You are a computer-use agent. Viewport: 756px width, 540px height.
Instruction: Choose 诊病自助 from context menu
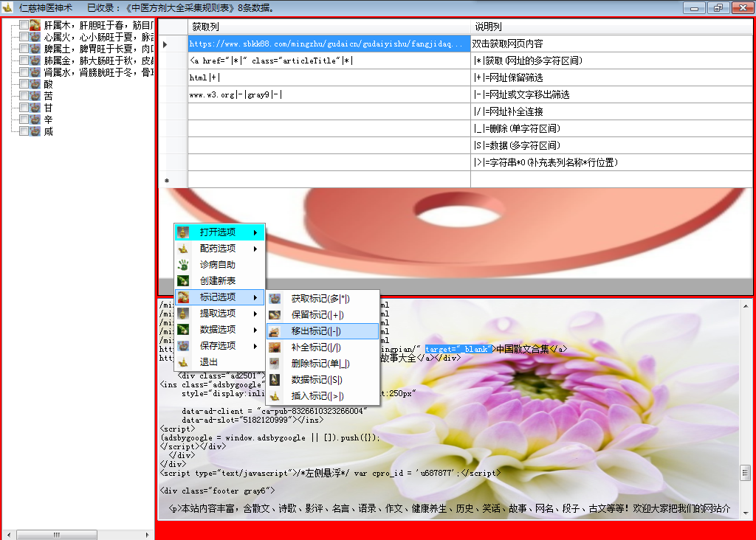pyautogui.click(x=219, y=264)
